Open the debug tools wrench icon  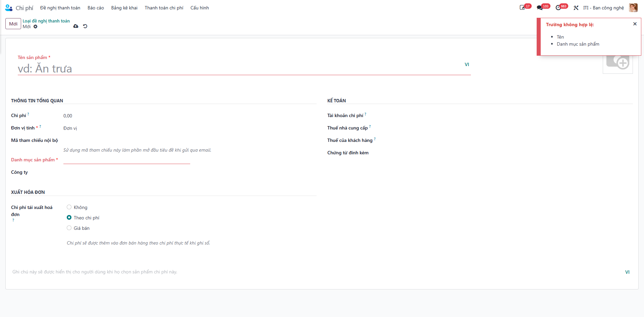click(x=576, y=8)
